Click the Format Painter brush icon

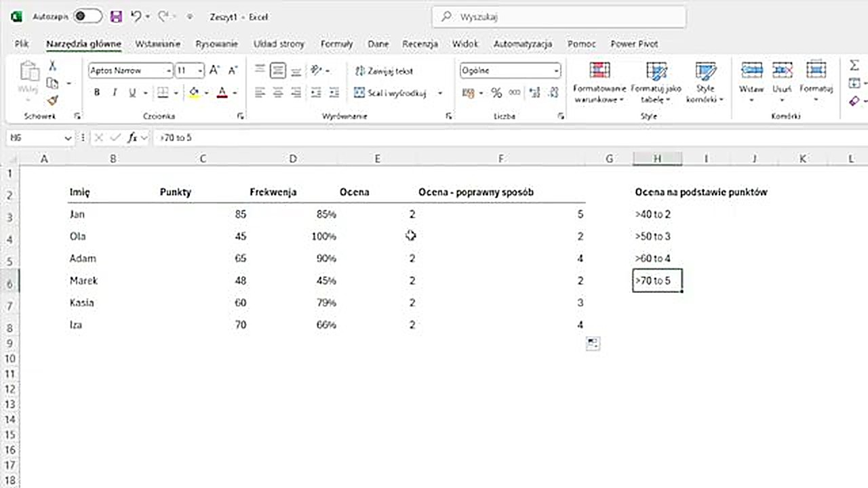point(52,100)
